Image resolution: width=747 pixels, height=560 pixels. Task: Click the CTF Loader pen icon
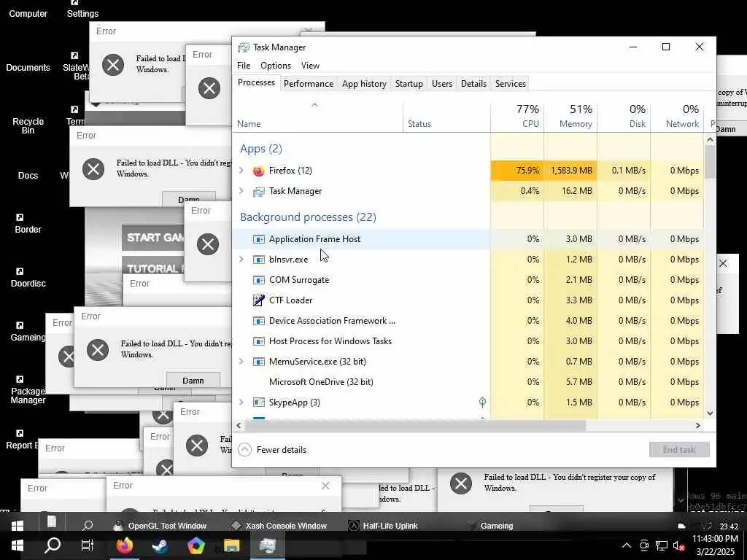[259, 300]
